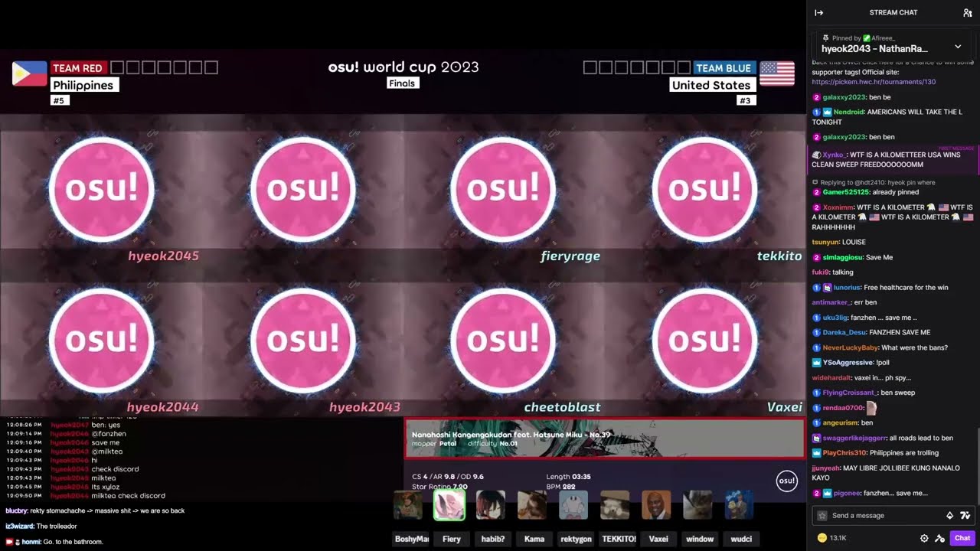The width and height of the screenshot is (980, 551).
Task: Click avatar above Kama name tag
Action: pyautogui.click(x=532, y=505)
